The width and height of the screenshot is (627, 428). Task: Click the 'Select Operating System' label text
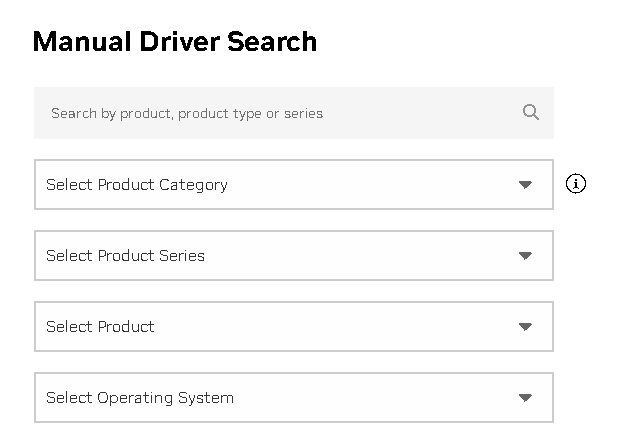coord(140,398)
